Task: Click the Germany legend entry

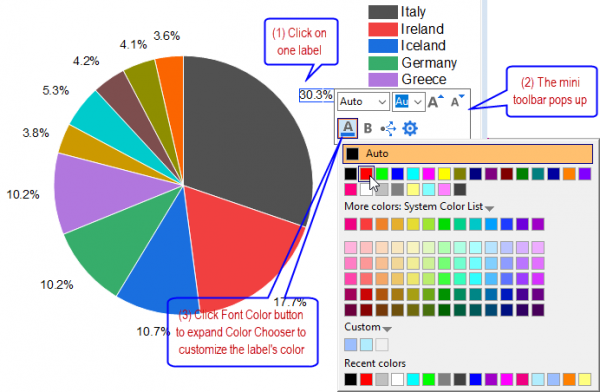Action: [413, 62]
